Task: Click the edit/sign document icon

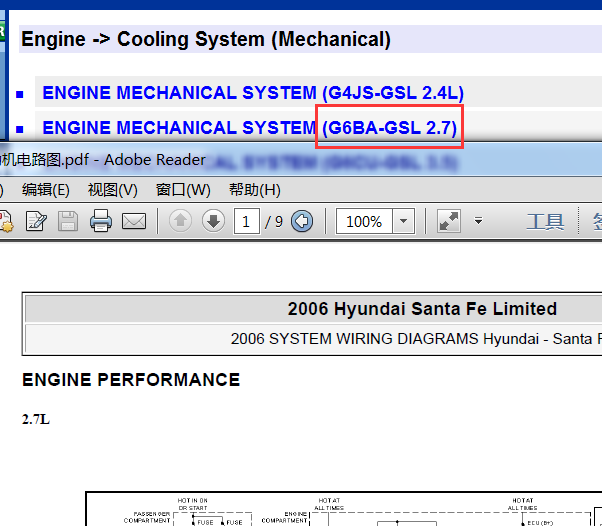Action: click(x=36, y=221)
